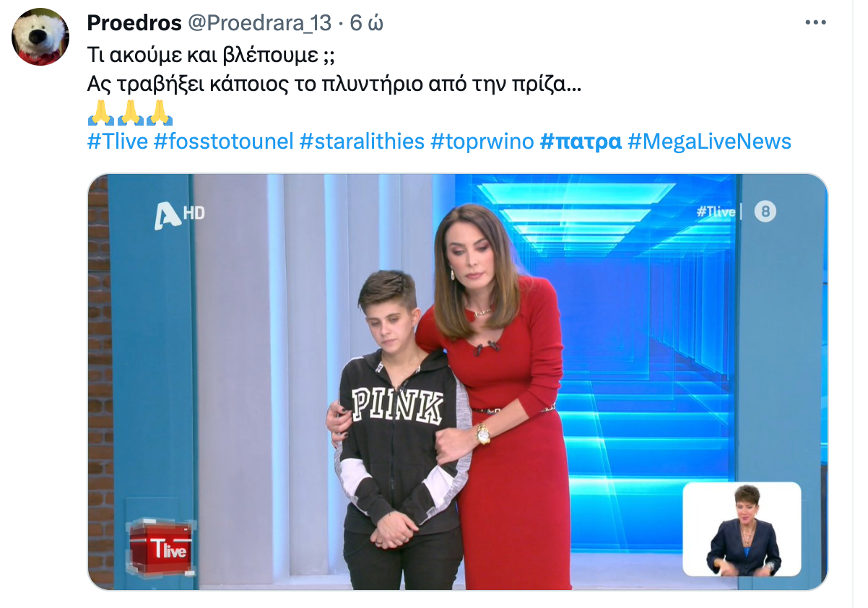Click the #Tlive watermark inside the image
Image resolution: width=868 pixels, height=608 pixels.
coord(716,212)
